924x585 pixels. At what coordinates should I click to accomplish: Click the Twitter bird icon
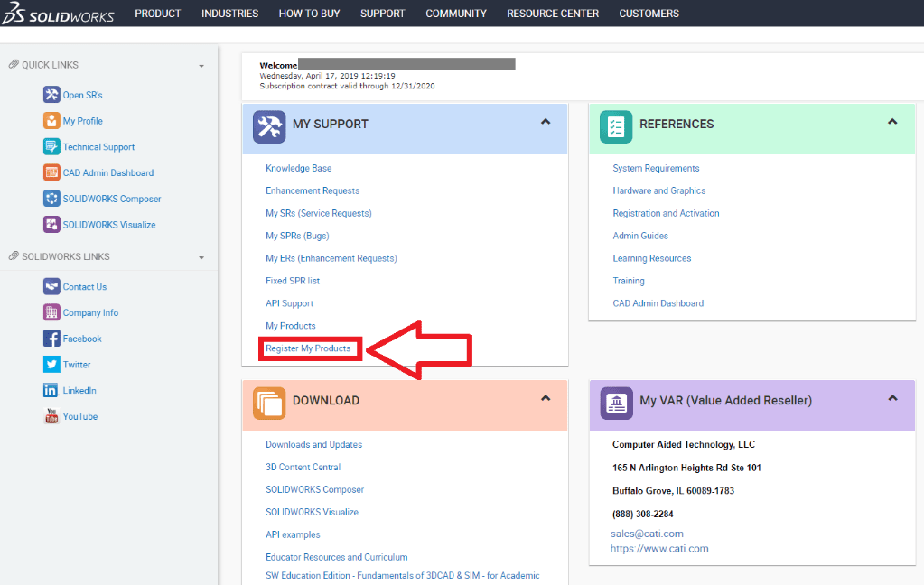(51, 365)
